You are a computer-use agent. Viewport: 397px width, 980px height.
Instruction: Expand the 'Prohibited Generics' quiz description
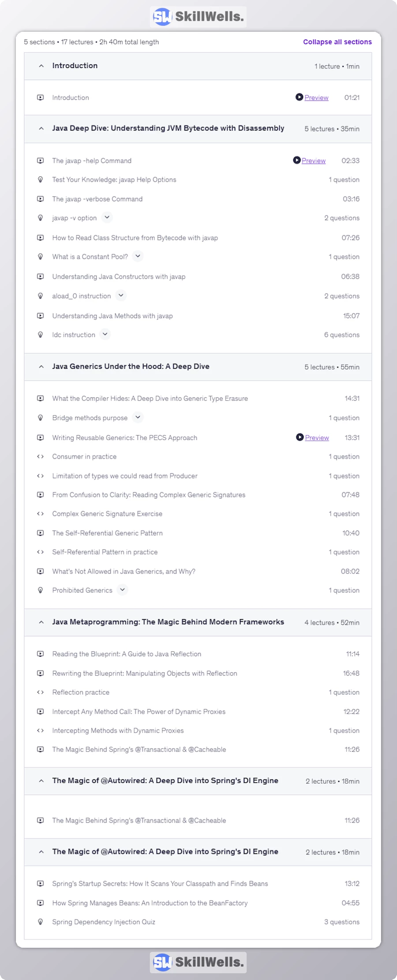point(122,590)
